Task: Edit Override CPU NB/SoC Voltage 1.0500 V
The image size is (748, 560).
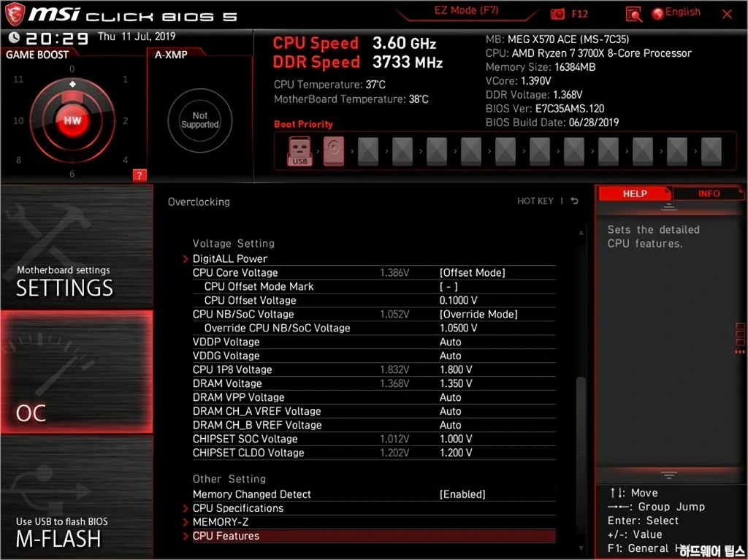Action: click(459, 328)
